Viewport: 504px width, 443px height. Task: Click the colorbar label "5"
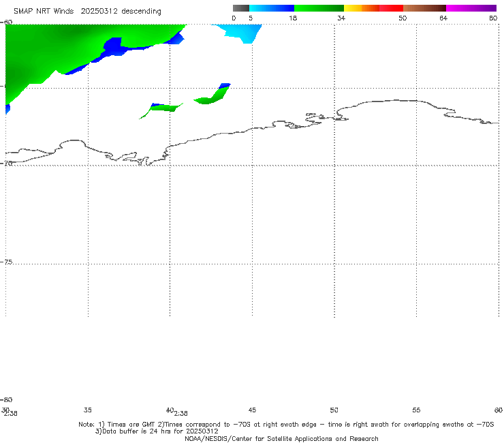click(x=251, y=18)
